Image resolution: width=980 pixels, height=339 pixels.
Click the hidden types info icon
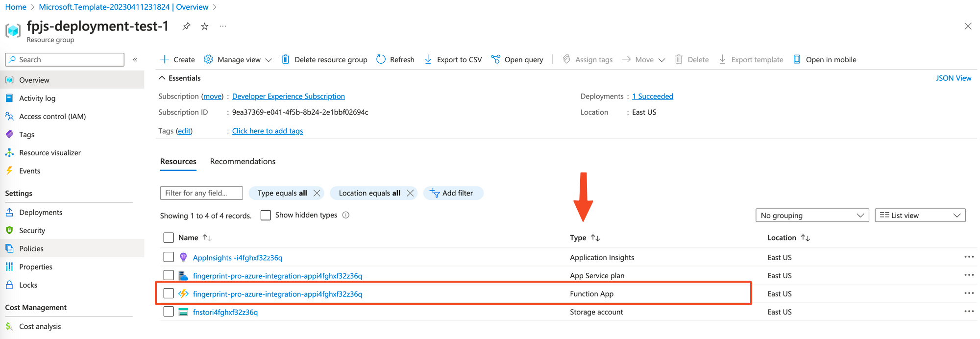(346, 215)
